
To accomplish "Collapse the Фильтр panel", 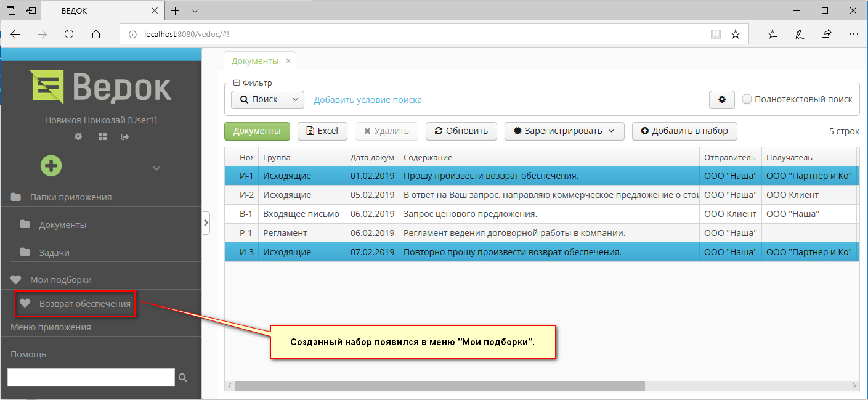I will pyautogui.click(x=237, y=83).
